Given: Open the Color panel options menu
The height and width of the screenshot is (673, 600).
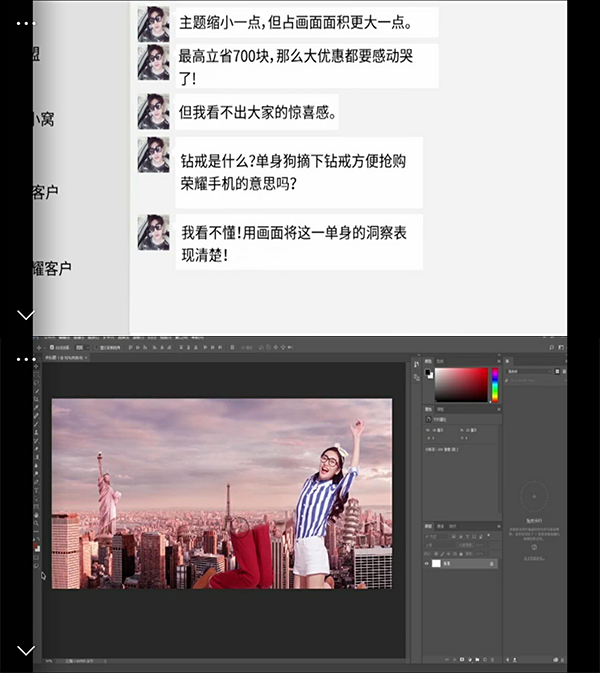Looking at the screenshot, I should pos(499,361).
